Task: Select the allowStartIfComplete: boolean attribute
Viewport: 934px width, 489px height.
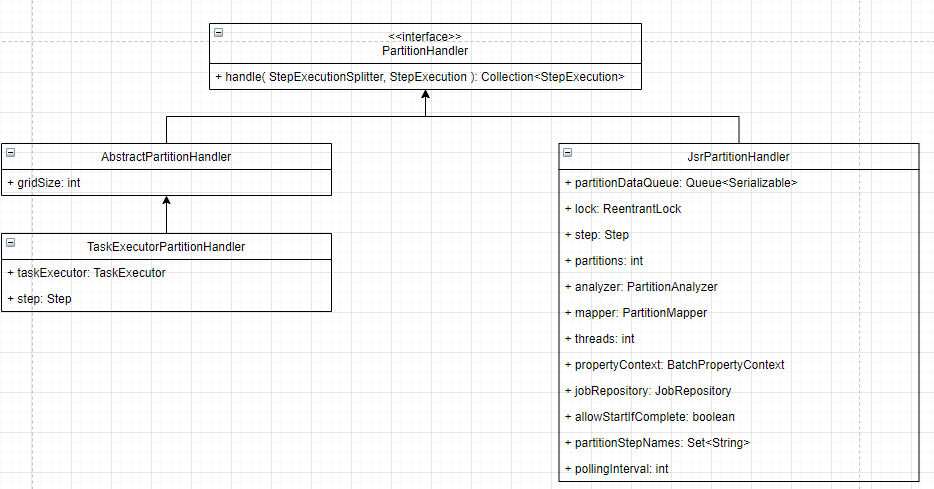Action: 739,417
